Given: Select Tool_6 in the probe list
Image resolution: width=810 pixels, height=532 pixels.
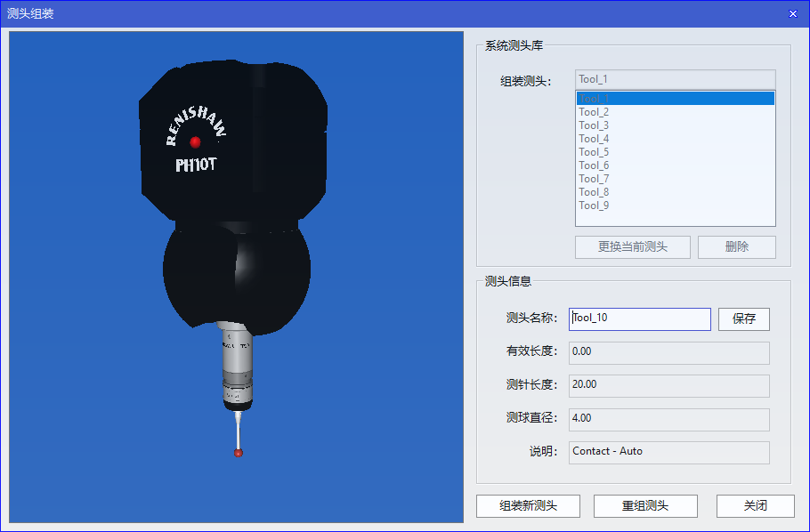Looking at the screenshot, I should coord(676,165).
